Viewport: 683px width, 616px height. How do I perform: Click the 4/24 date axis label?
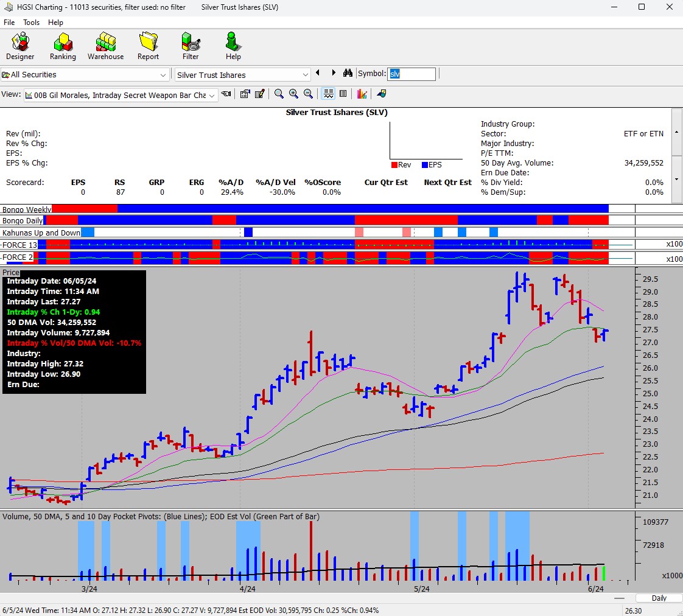tap(247, 589)
